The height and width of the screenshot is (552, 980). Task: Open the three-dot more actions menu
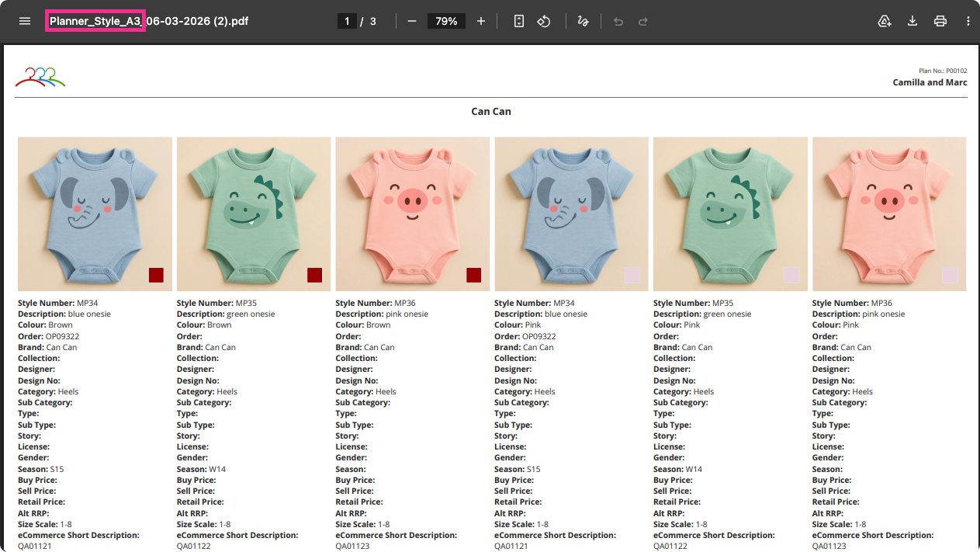pyautogui.click(x=968, y=21)
